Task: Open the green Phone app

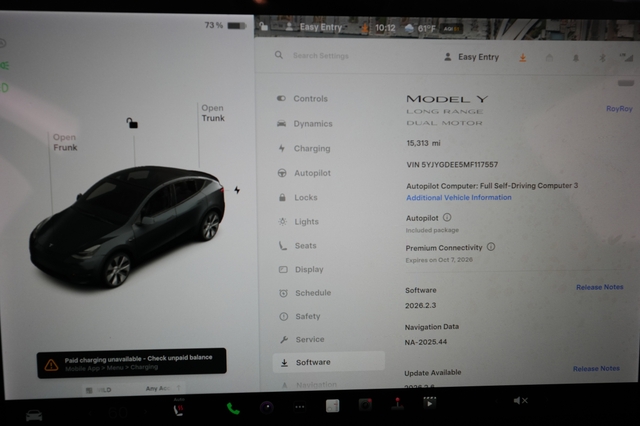Action: (233, 408)
